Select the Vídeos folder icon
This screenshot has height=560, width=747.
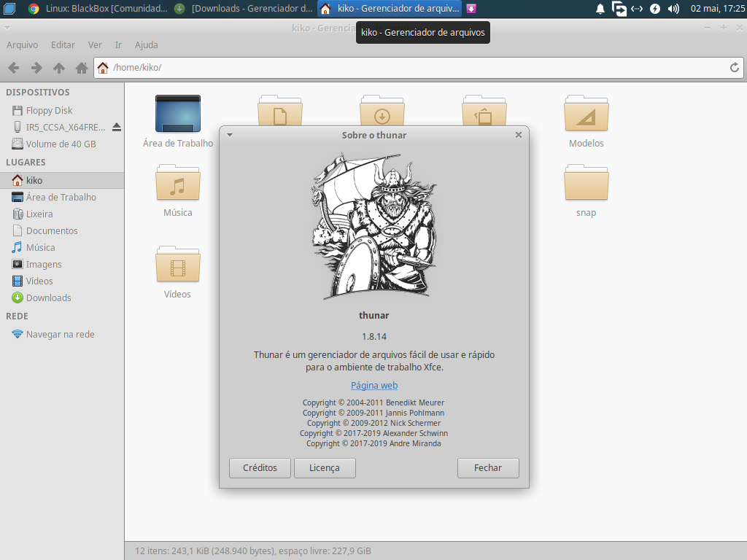(178, 264)
